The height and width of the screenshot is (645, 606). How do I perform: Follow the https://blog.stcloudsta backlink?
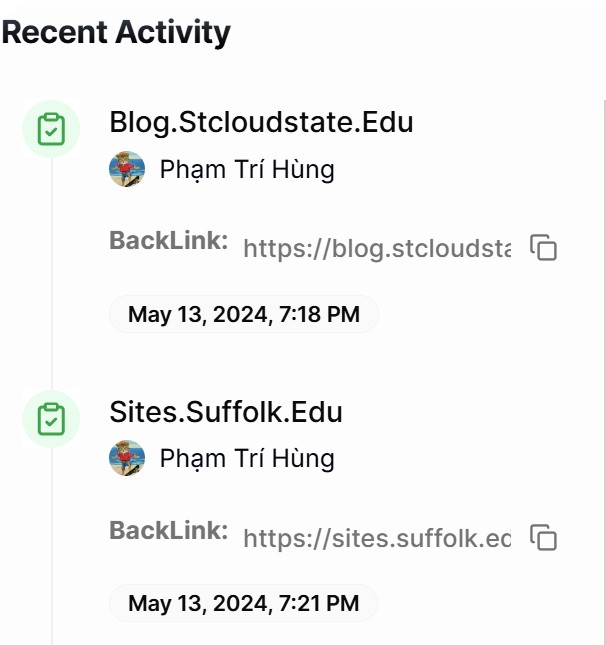(x=377, y=248)
